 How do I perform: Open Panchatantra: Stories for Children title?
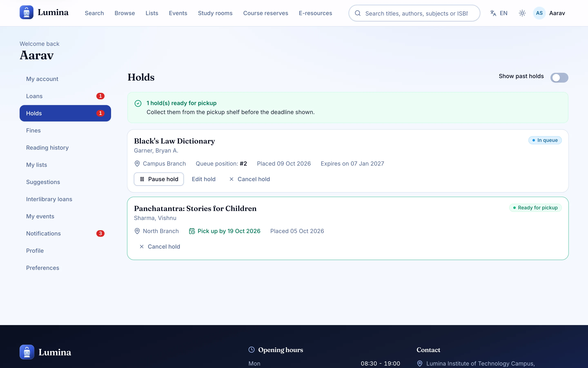[195, 208]
